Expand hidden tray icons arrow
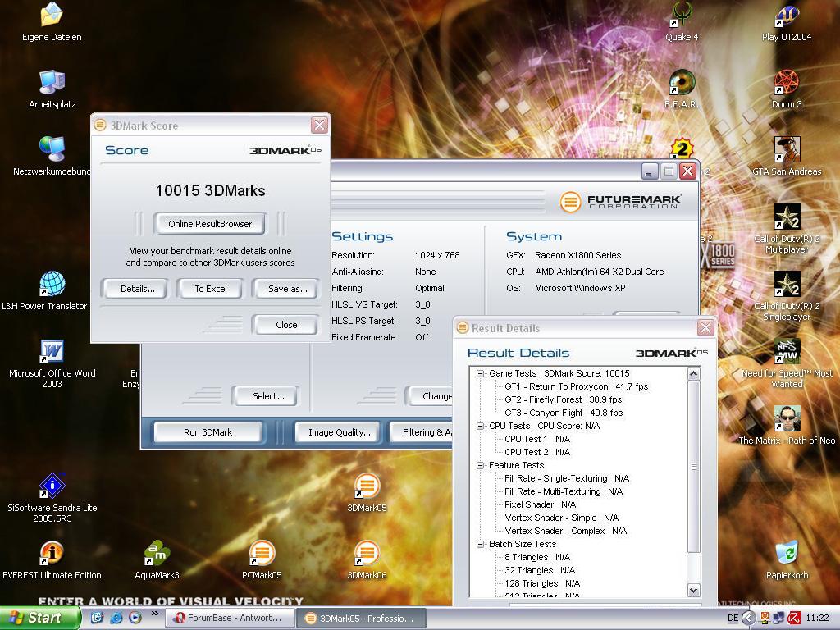Screen dimensions: 840x630 (x=748, y=618)
